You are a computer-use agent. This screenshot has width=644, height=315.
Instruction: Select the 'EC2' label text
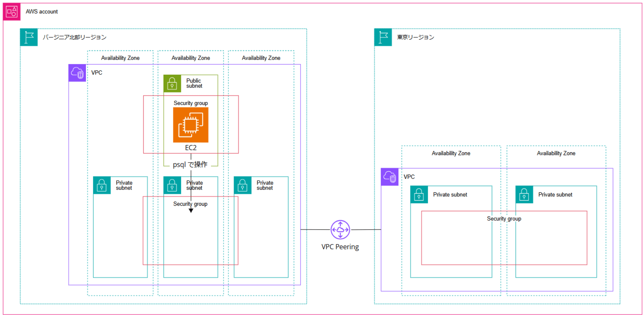coord(191,148)
